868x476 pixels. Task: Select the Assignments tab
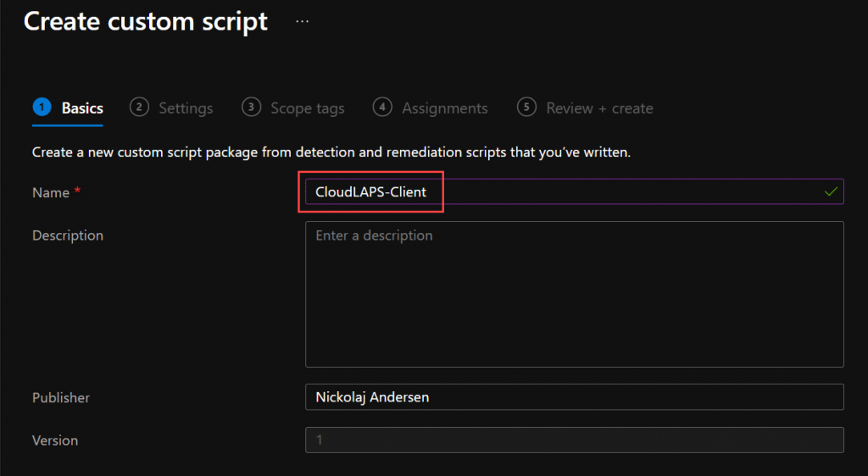coord(444,108)
